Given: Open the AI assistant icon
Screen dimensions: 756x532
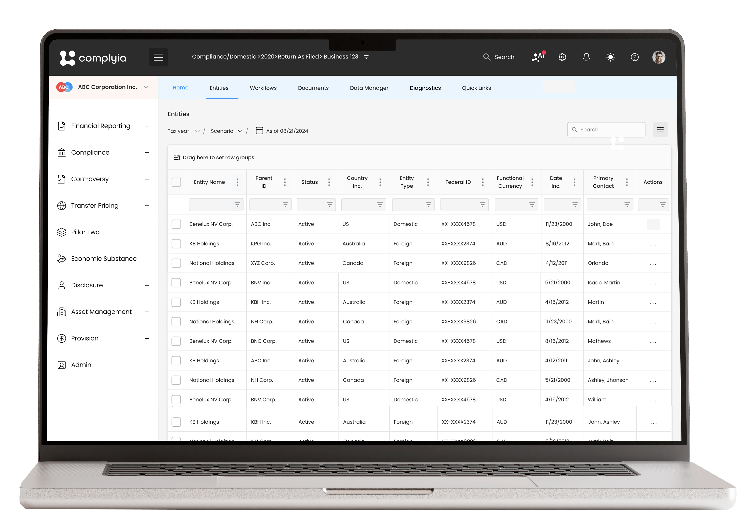Looking at the screenshot, I should 538,57.
